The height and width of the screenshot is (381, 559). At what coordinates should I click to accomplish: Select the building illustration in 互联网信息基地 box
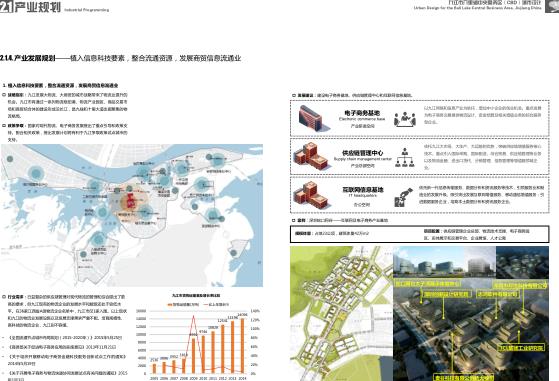point(311,195)
